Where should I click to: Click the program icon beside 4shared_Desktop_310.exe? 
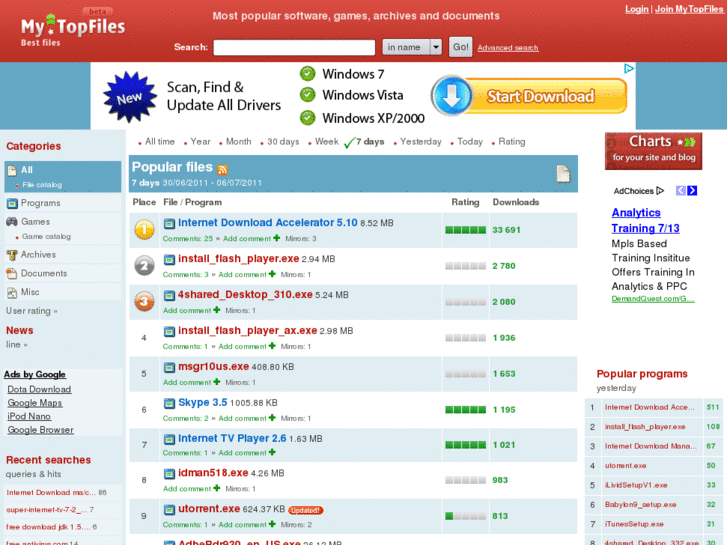coord(169,295)
